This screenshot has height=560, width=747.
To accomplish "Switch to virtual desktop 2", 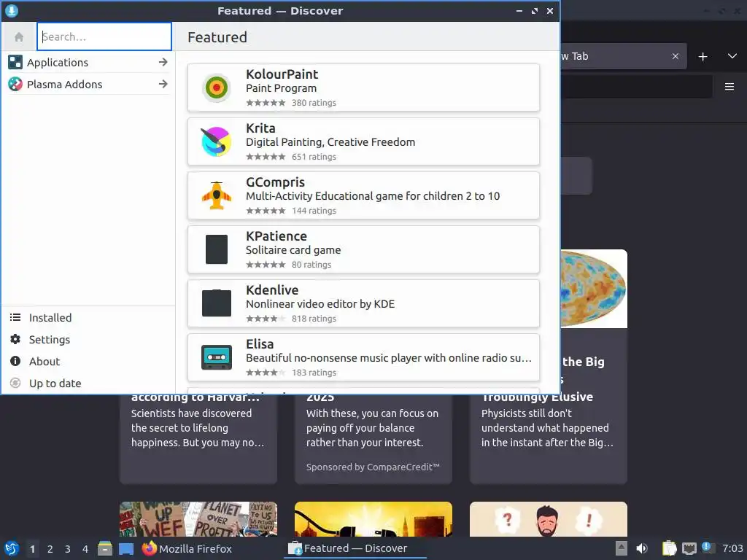I will pos(50,549).
